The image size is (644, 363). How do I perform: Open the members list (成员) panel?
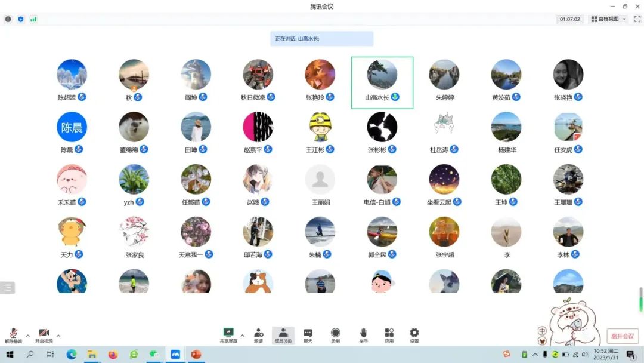(x=283, y=333)
